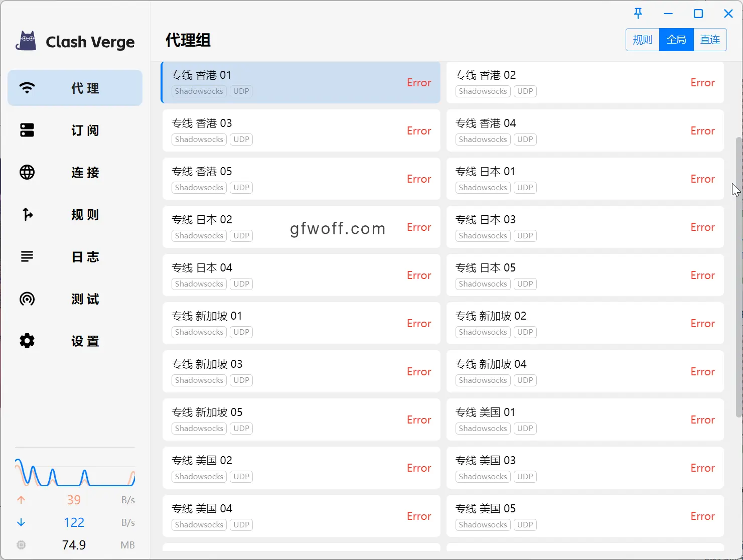Maximize the Clash Verge window
The image size is (743, 560).
698,14
